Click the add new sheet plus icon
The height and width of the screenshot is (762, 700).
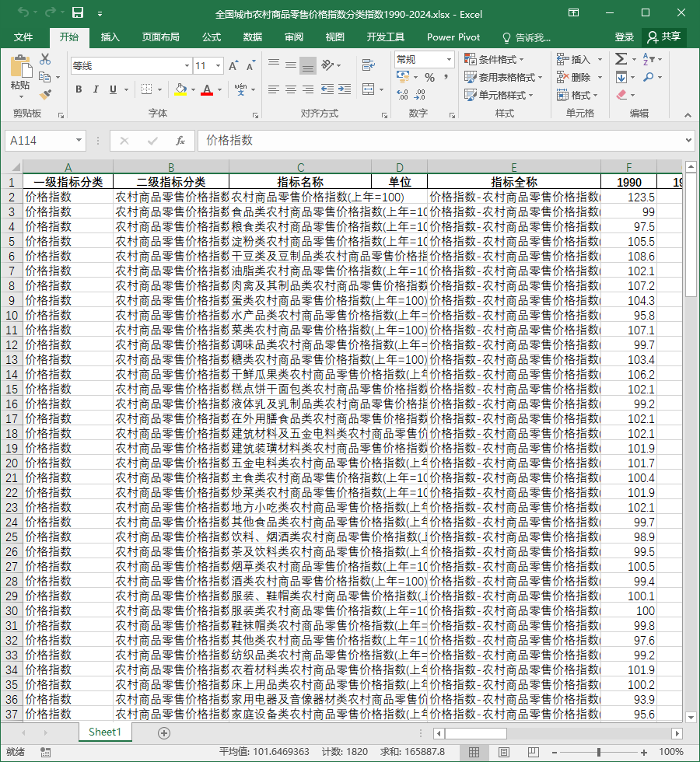[164, 732]
